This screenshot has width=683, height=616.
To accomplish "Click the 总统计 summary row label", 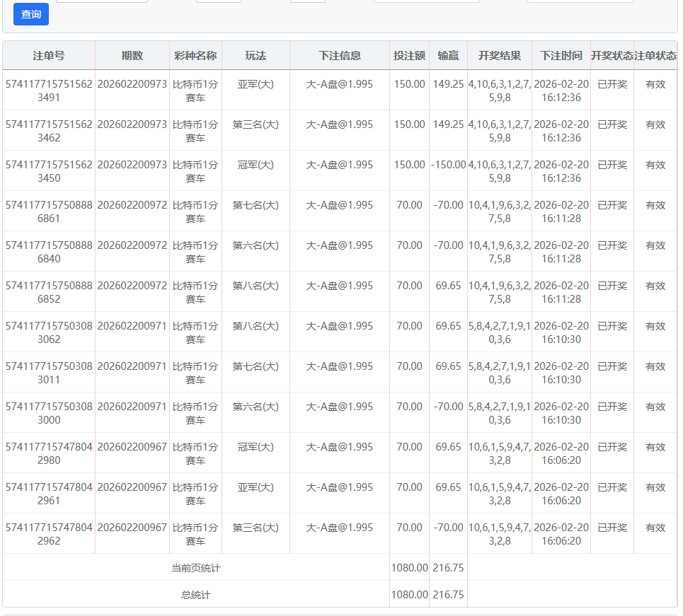I will click(x=196, y=595).
